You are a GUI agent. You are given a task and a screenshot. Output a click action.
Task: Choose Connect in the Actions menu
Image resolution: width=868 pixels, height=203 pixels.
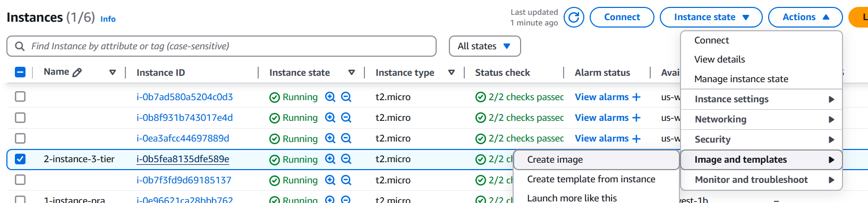tap(762, 40)
